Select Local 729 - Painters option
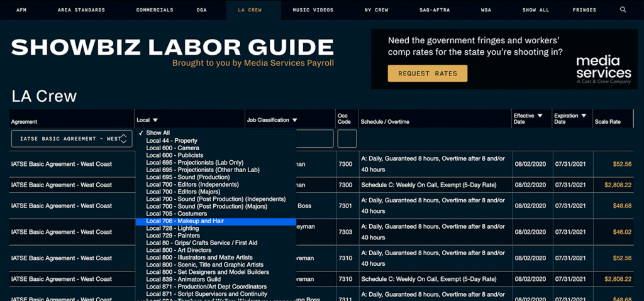Screen dimensions: 644x301 216,235
